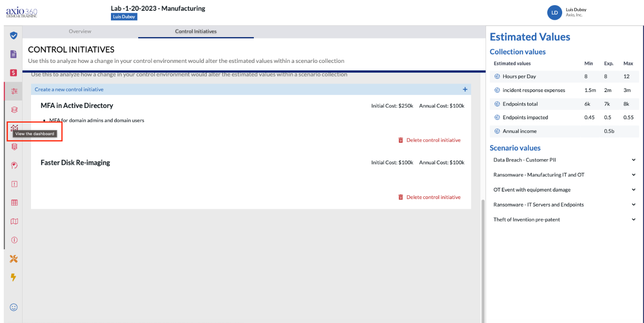Click the smiley face feedback icon

pos(14,307)
